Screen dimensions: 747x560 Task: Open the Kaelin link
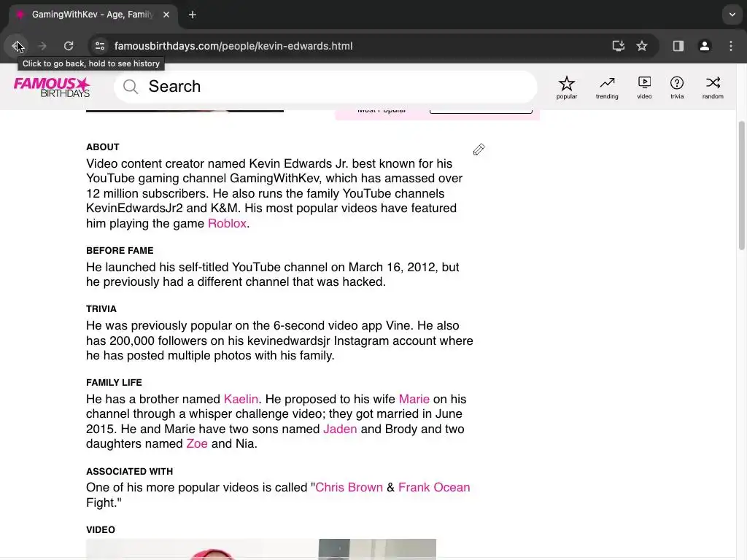click(x=241, y=399)
